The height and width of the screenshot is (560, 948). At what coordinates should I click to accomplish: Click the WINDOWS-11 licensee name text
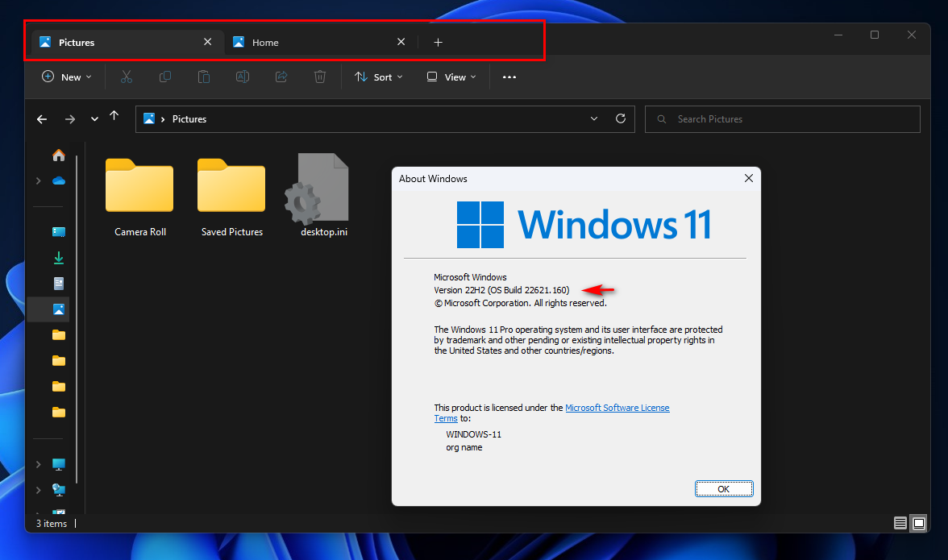click(473, 434)
